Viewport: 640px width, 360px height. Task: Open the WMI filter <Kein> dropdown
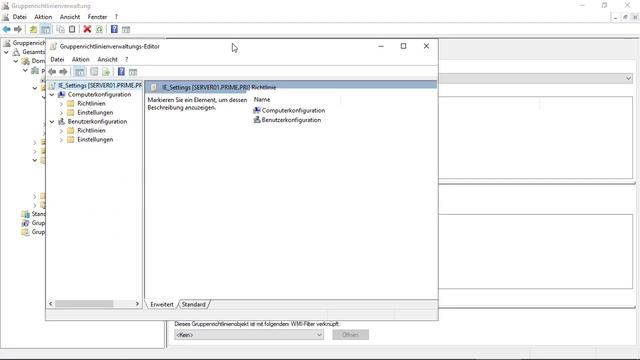click(x=249, y=335)
